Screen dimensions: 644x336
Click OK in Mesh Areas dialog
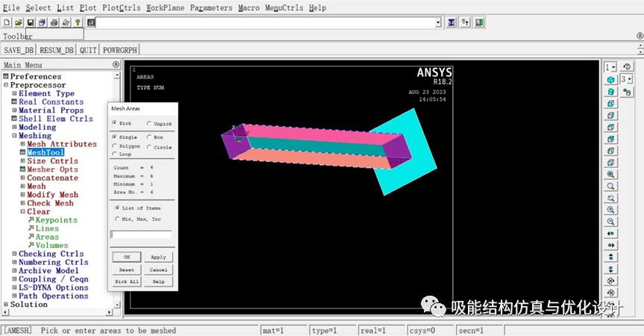tap(127, 257)
